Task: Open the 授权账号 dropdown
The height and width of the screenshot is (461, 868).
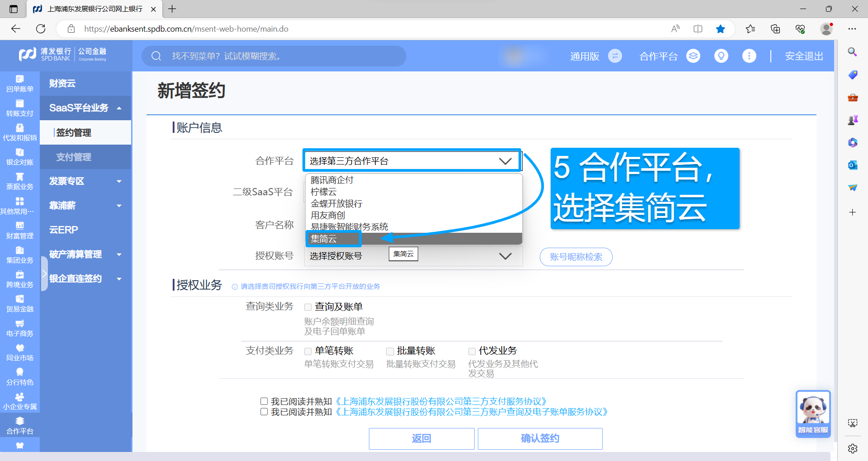Action: pos(413,256)
